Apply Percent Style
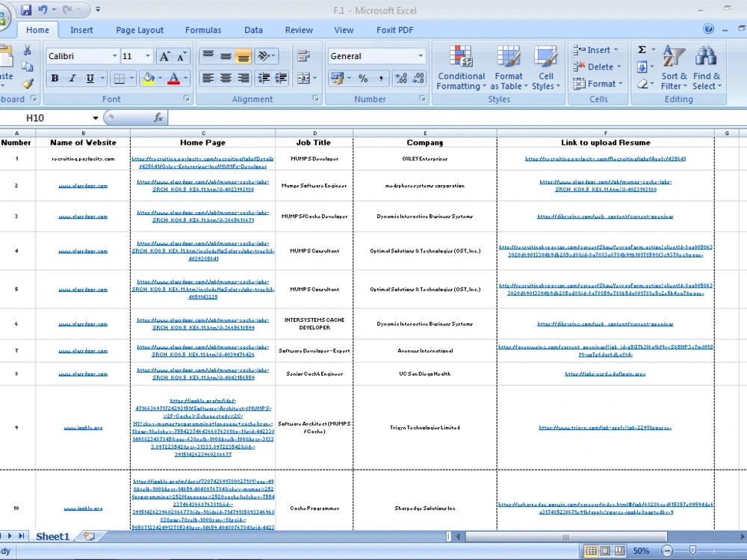Viewport: 747px width, 560px height. click(363, 78)
